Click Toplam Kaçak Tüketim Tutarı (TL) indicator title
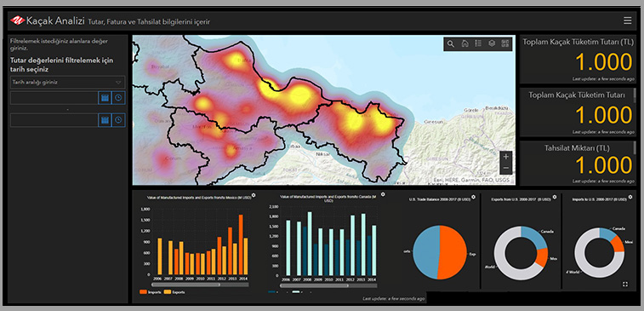 pyautogui.click(x=578, y=42)
